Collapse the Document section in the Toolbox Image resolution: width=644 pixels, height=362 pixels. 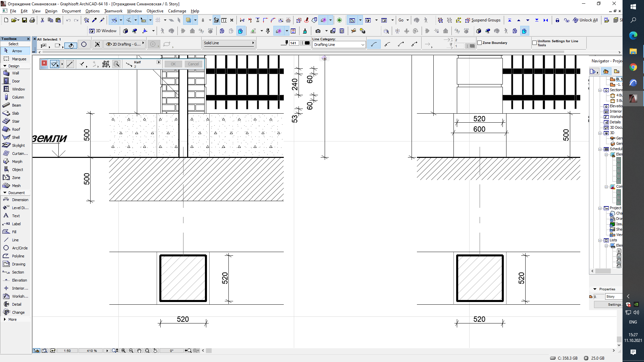click(x=5, y=193)
